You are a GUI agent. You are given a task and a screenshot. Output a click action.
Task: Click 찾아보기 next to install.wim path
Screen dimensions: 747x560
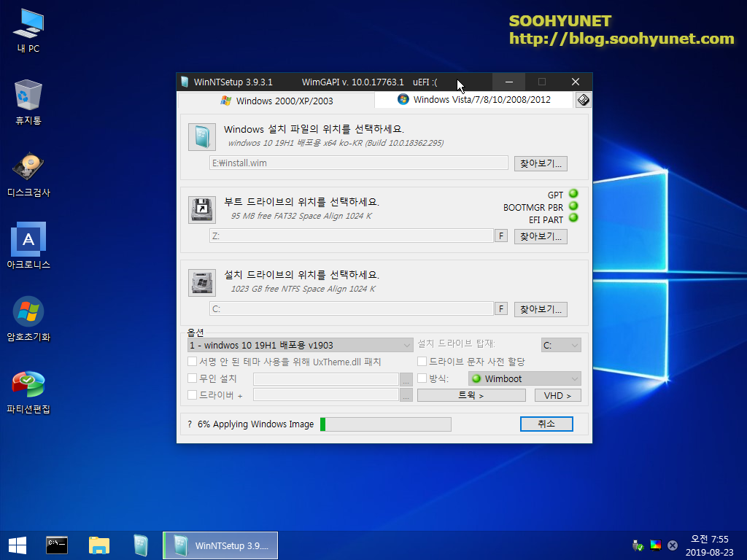(541, 163)
